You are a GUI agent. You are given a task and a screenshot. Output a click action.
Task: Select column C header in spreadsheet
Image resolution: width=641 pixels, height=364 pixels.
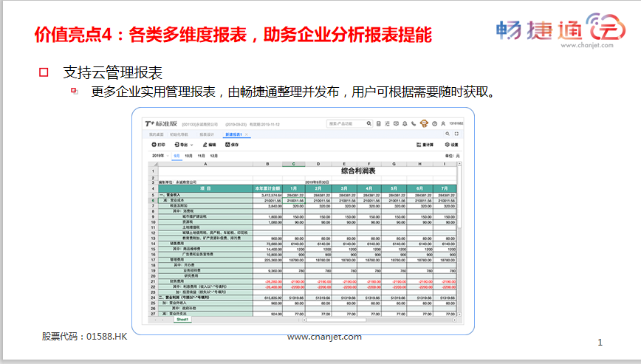click(x=293, y=164)
